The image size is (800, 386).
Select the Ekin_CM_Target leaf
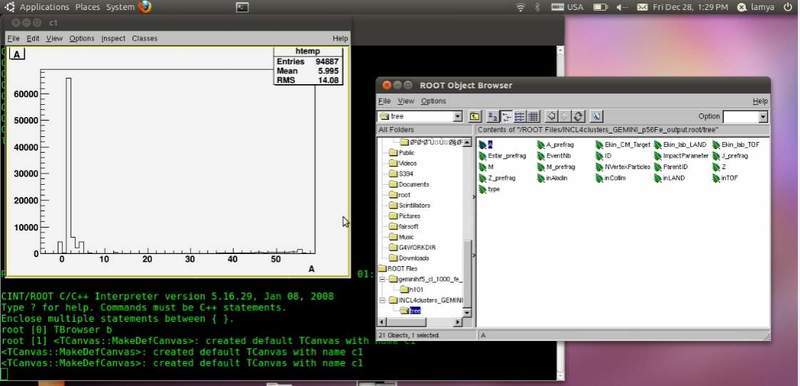(x=623, y=145)
